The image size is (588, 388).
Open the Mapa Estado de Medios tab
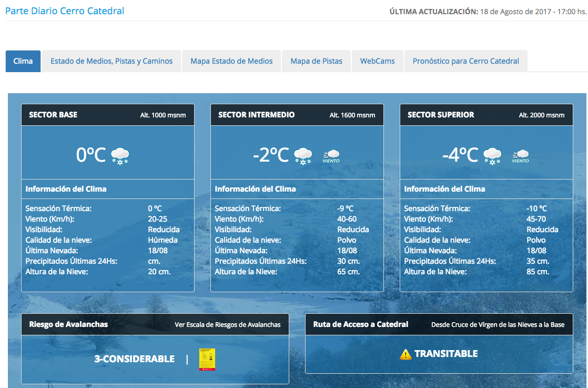click(x=231, y=61)
